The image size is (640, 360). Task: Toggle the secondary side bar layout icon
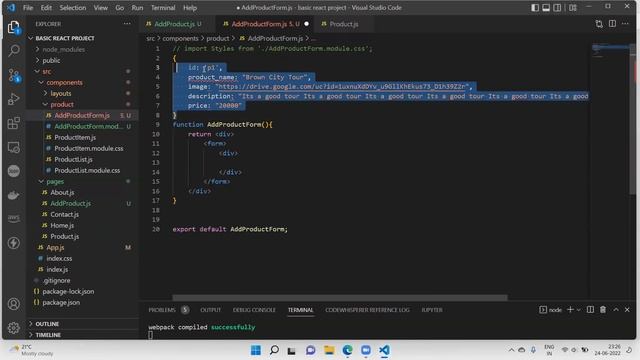click(x=557, y=7)
